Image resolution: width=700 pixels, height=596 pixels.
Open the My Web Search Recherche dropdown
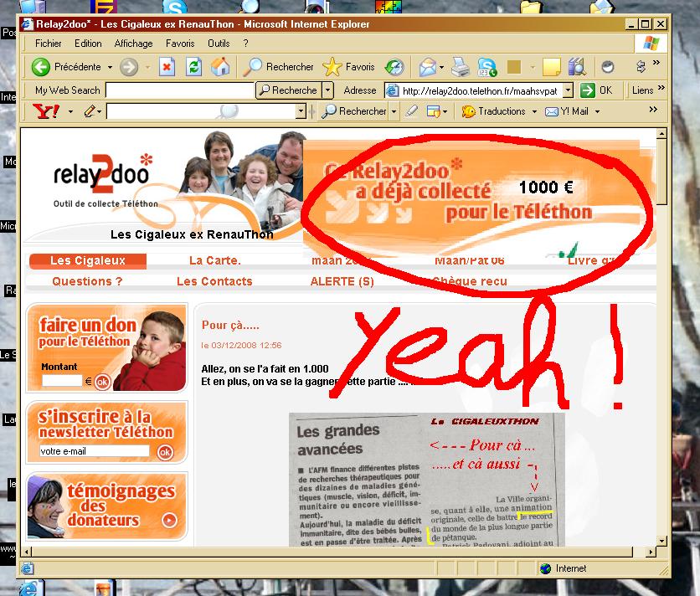pyautogui.click(x=328, y=90)
